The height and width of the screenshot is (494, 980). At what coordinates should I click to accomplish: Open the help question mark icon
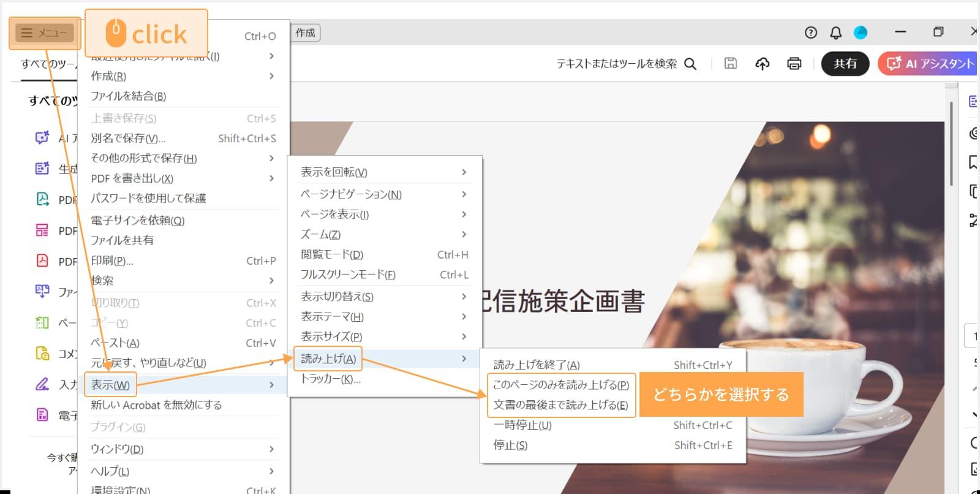tap(811, 33)
